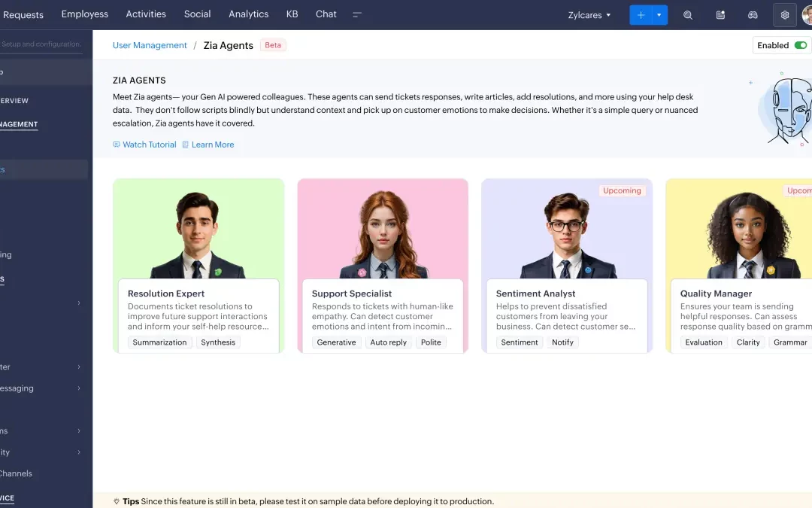Click the Notify tag
The width and height of the screenshot is (812, 508).
(563, 342)
